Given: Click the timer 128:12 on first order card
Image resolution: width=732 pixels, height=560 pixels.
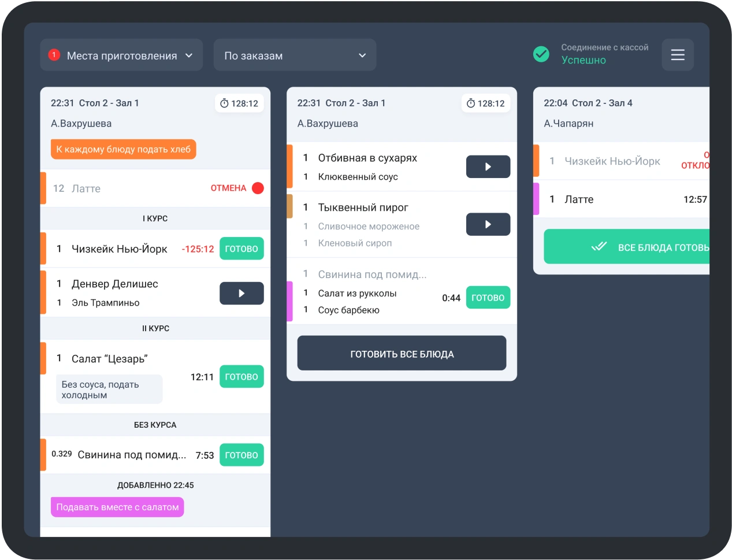Looking at the screenshot, I should [239, 103].
